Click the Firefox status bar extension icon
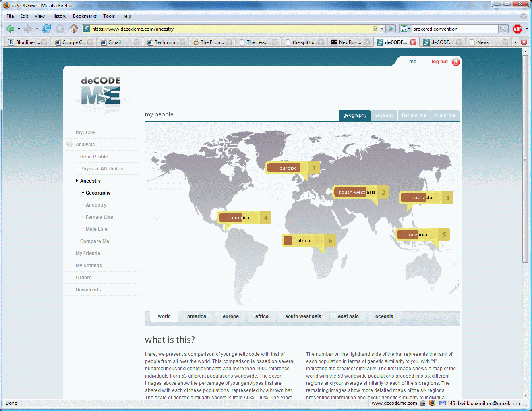532x411 pixels. point(432,403)
